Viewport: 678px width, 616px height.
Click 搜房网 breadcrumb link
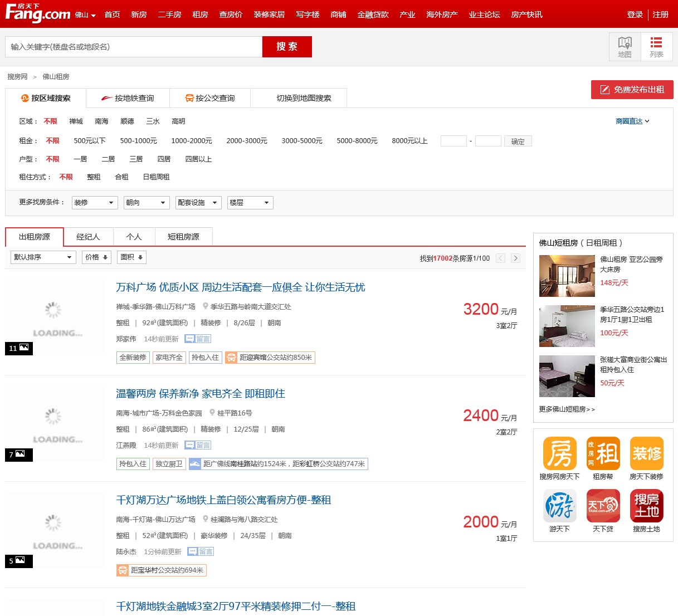coord(17,77)
